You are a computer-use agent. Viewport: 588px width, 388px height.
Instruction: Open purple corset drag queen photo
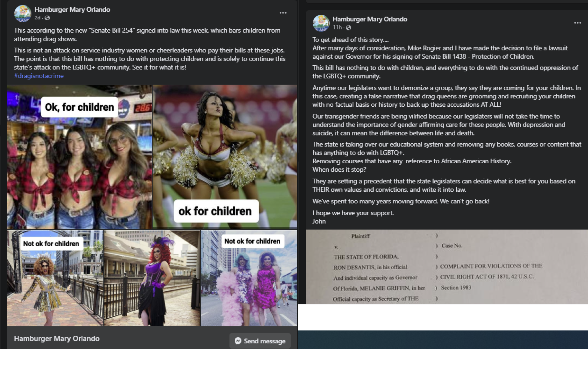click(x=152, y=278)
